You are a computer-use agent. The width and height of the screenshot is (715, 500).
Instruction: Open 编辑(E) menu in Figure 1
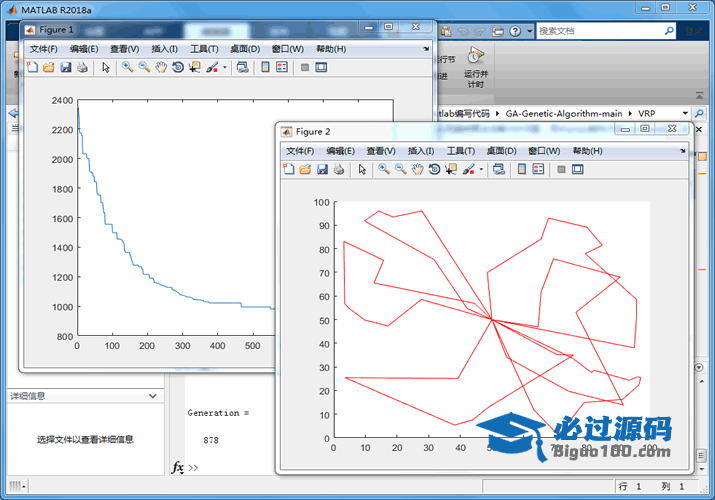(84, 49)
